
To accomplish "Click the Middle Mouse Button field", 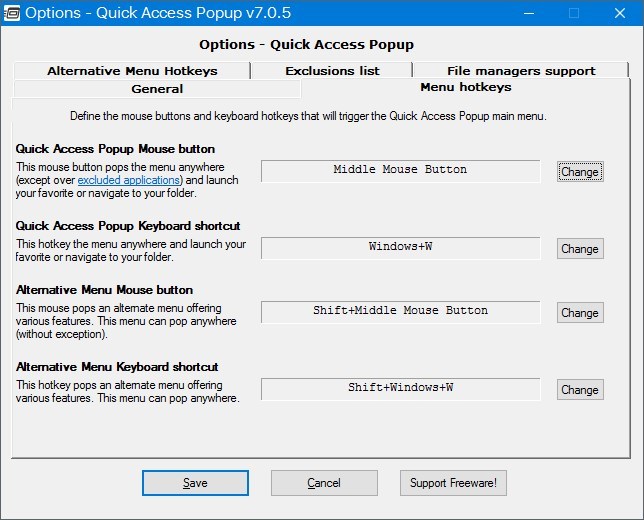I will click(x=400, y=171).
